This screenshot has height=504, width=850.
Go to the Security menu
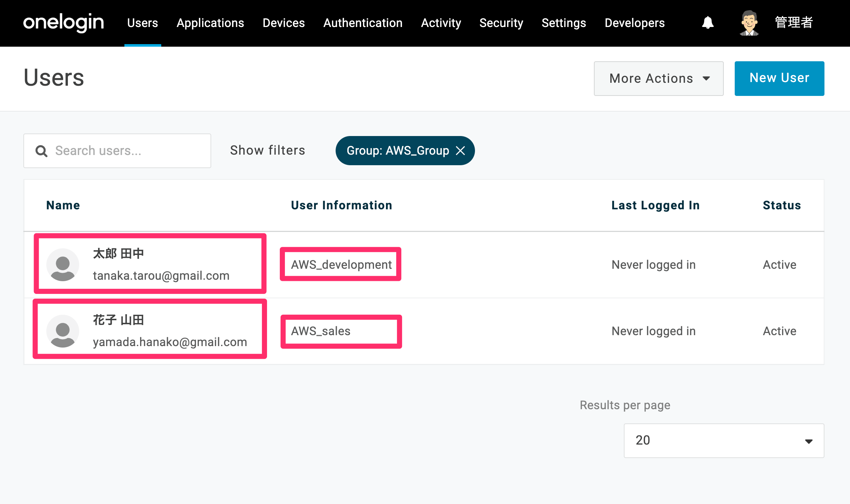coord(501,23)
